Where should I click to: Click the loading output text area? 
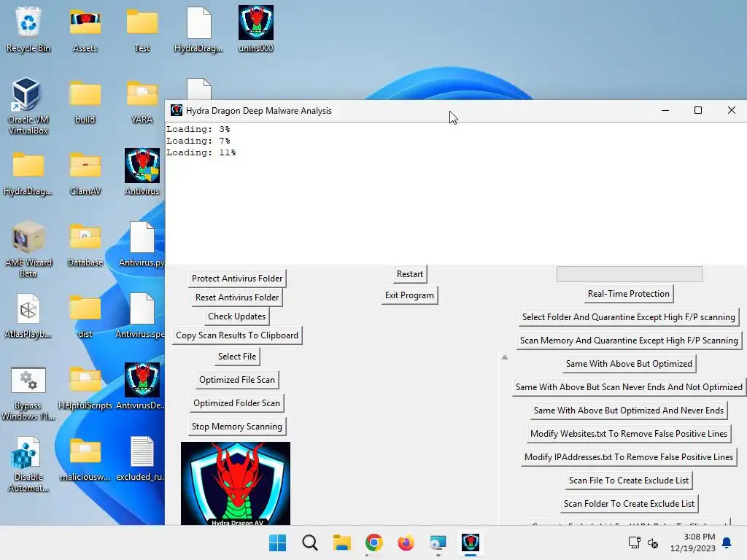456,192
